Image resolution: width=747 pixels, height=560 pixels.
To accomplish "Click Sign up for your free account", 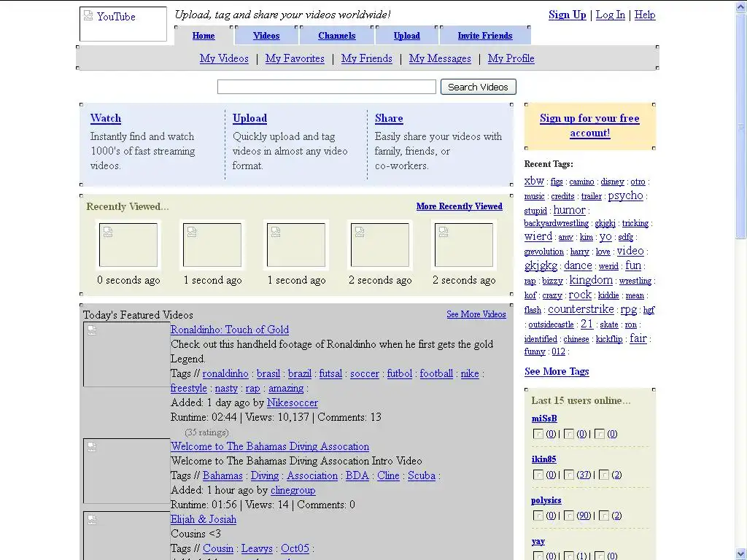I will click(589, 125).
